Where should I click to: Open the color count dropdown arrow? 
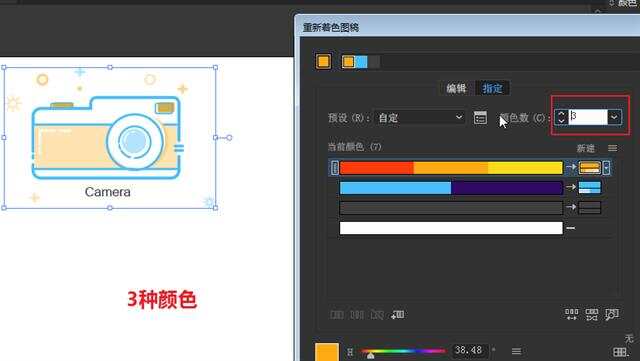point(614,118)
